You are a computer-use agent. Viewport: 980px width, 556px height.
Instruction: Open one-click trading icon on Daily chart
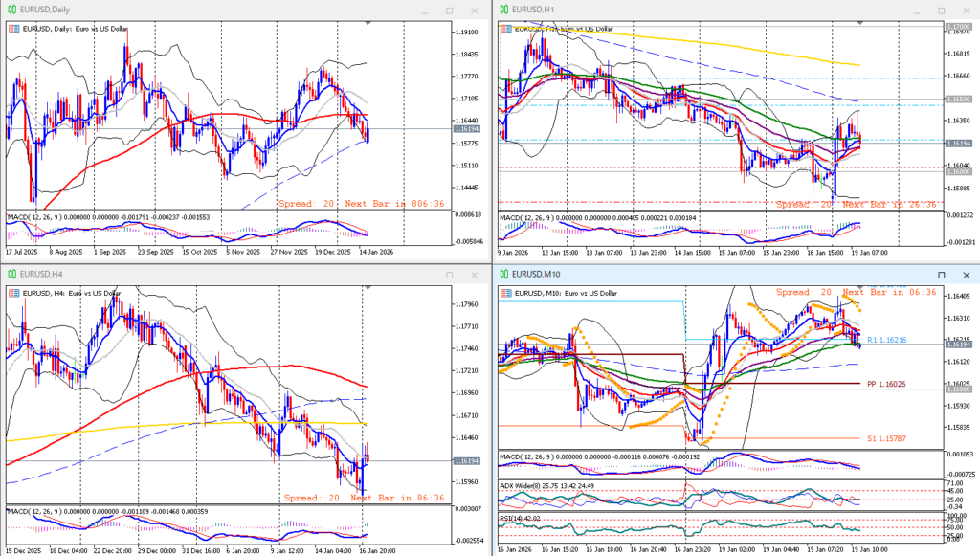13,29
